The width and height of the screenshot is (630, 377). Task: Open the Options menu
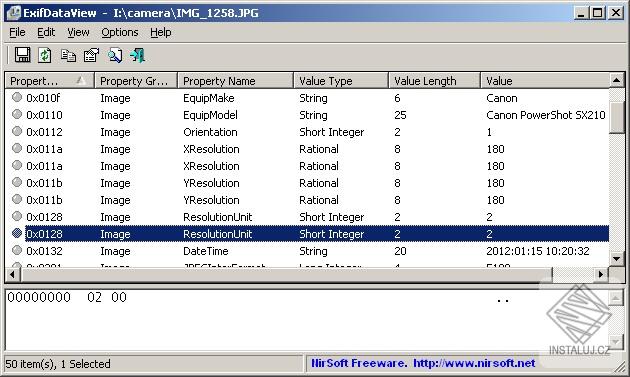click(120, 32)
